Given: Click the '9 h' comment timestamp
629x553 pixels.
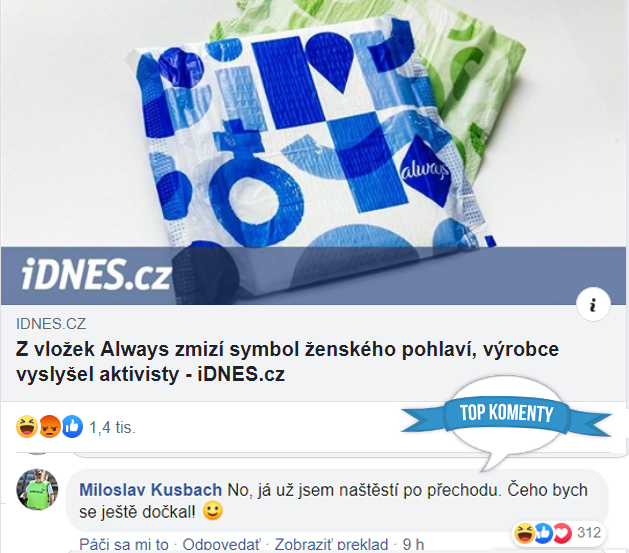Looking at the screenshot, I should (x=413, y=545).
